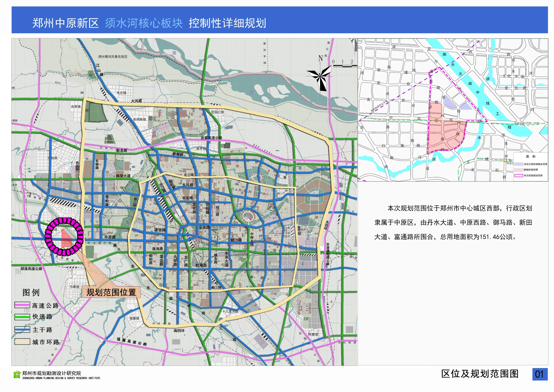Click the inset map 图 例 heading
Image resolution: width=554 pixels, height=392 pixels.
(531, 156)
